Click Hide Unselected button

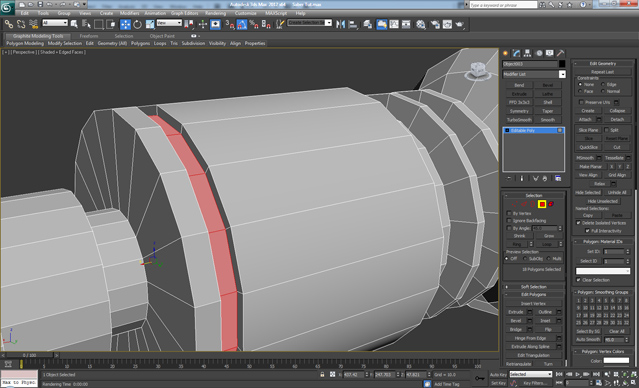603,201
